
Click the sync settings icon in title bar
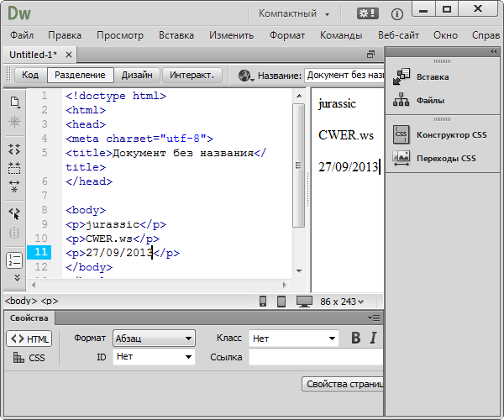368,13
